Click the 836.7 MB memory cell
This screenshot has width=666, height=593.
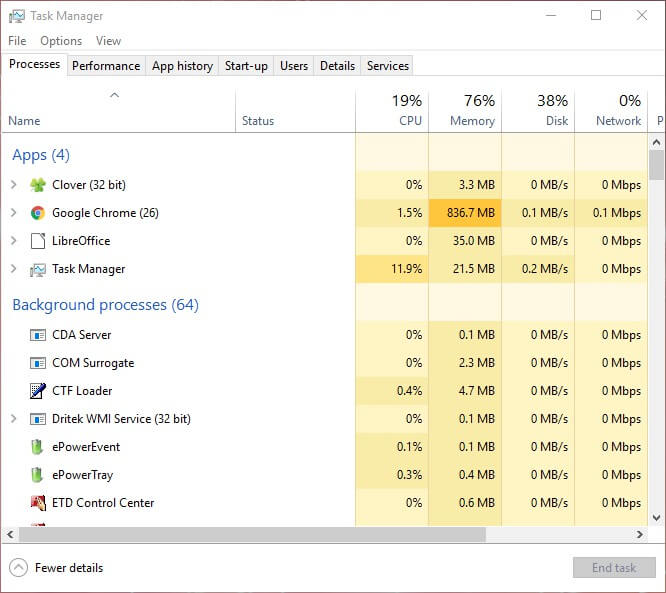click(x=465, y=213)
